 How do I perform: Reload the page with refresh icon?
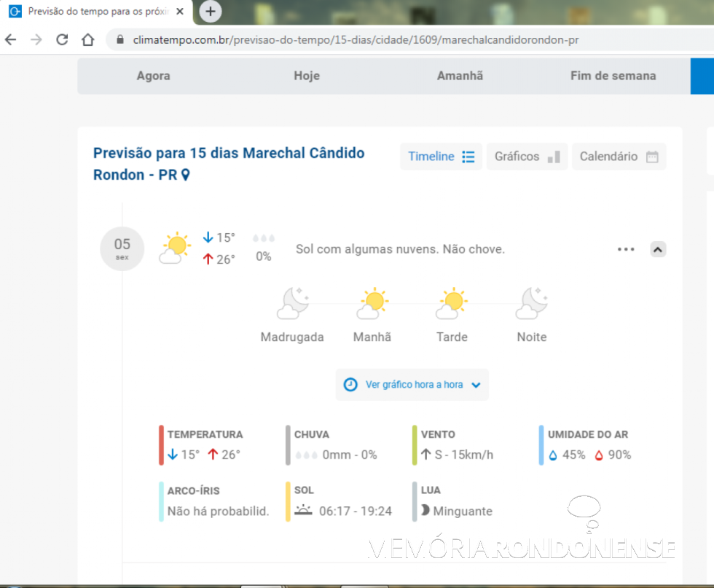pos(62,39)
